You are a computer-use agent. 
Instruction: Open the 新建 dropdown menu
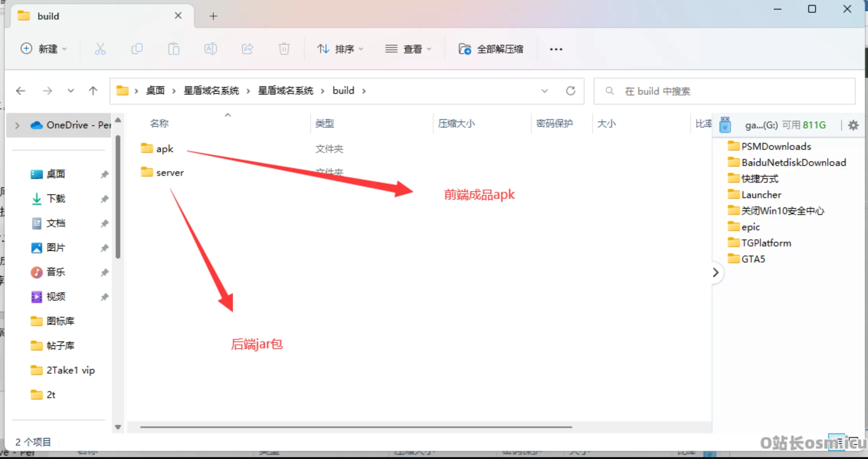coord(43,49)
